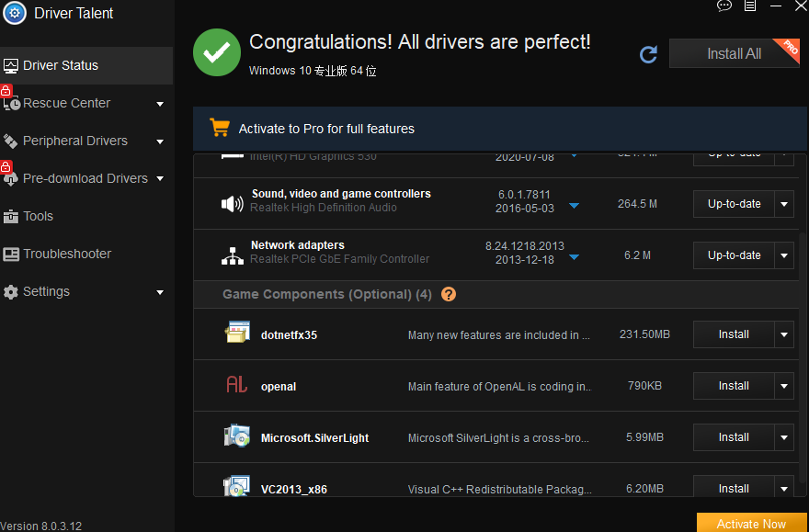Viewport: 809px width, 532px height.
Task: Click the Microsoft.SilverLight installer icon
Action: point(237,436)
